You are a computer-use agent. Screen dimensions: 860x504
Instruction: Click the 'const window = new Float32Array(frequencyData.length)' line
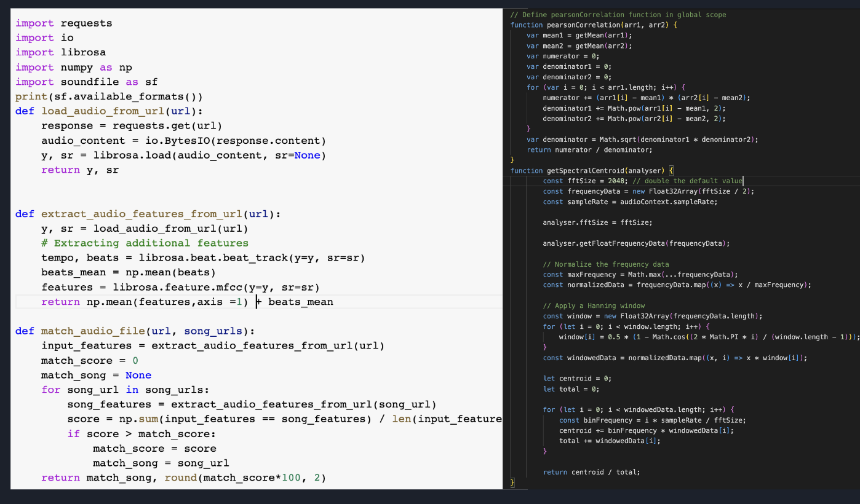653,316
